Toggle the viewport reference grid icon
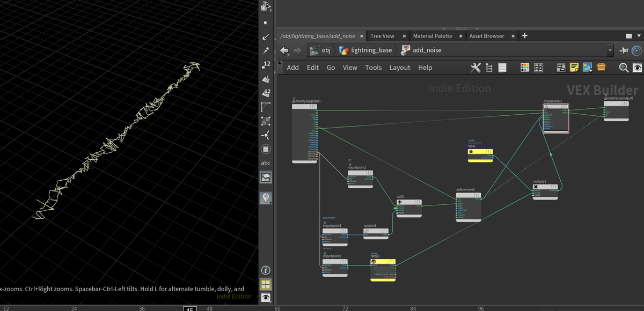644x311 pixels. coord(266,284)
